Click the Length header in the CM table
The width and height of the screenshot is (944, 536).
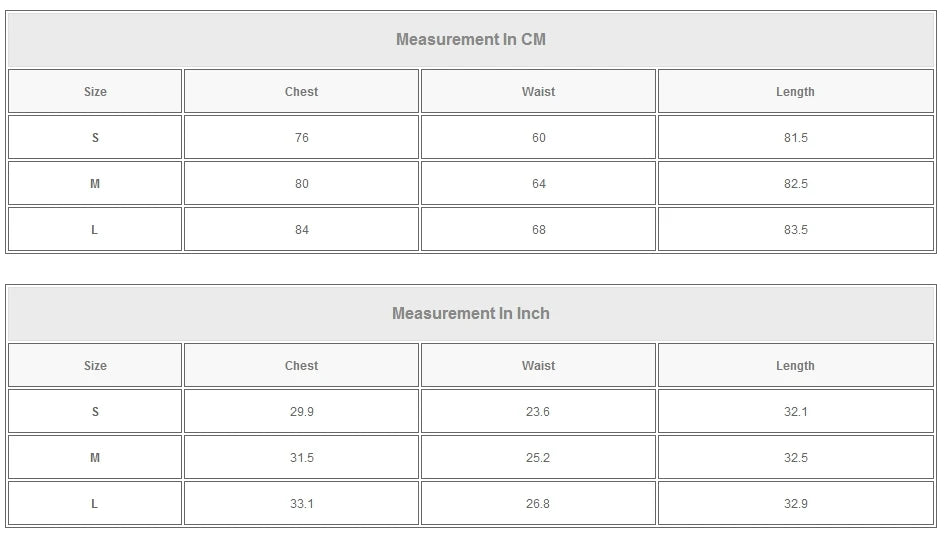pyautogui.click(x=795, y=92)
